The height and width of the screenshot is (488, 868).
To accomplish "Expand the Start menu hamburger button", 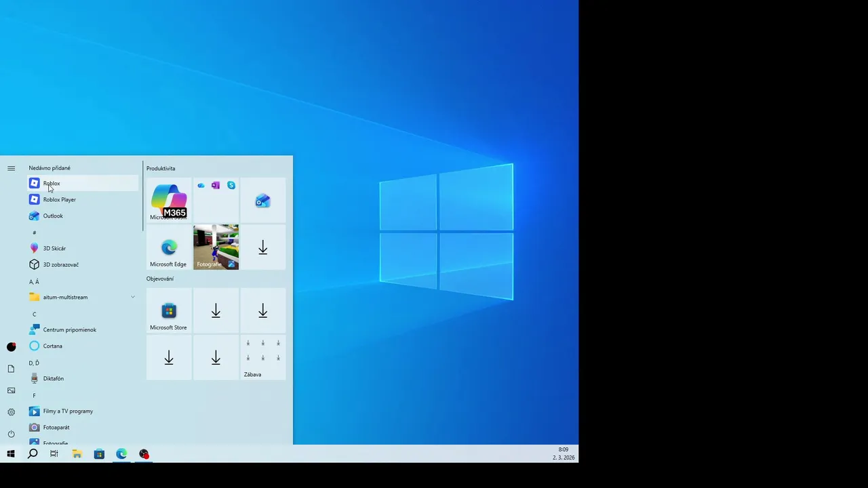I will 11,168.
